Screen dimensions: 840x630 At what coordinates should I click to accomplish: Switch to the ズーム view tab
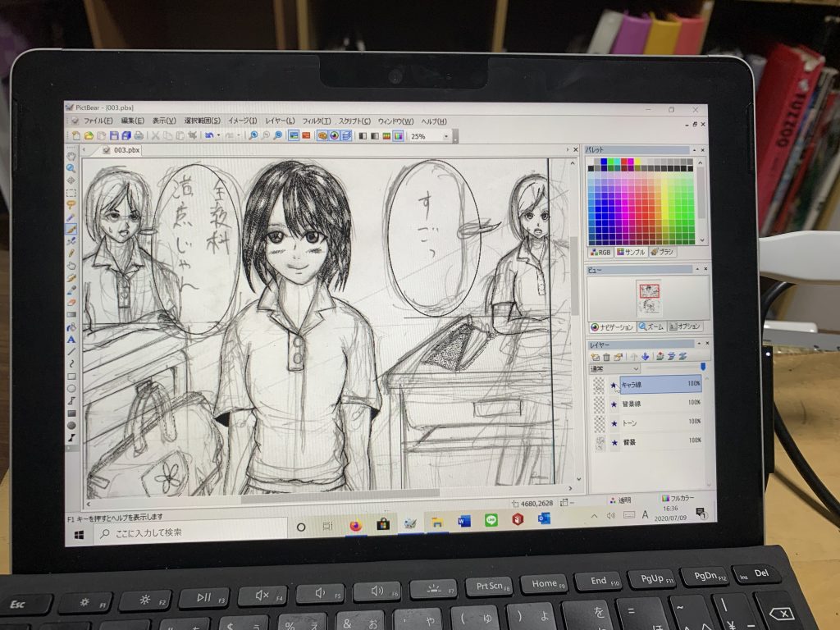(x=651, y=326)
